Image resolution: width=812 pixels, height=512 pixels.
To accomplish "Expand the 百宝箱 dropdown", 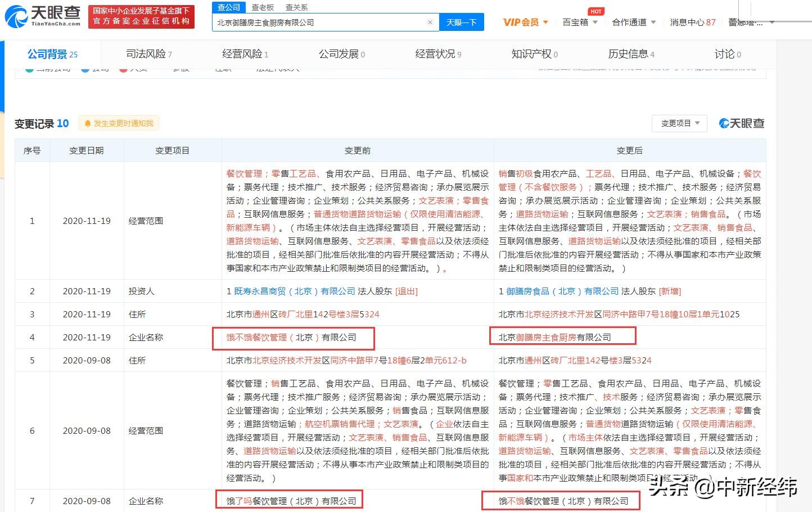I will click(x=580, y=21).
